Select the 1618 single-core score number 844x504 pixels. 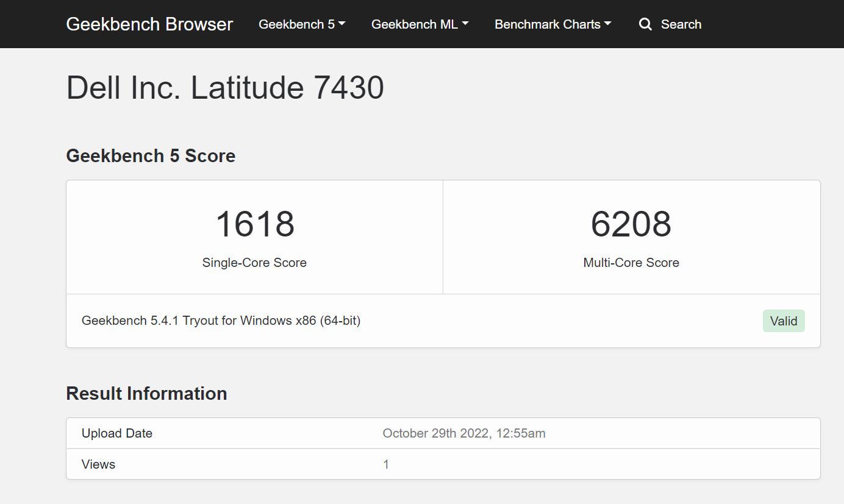[x=255, y=224]
